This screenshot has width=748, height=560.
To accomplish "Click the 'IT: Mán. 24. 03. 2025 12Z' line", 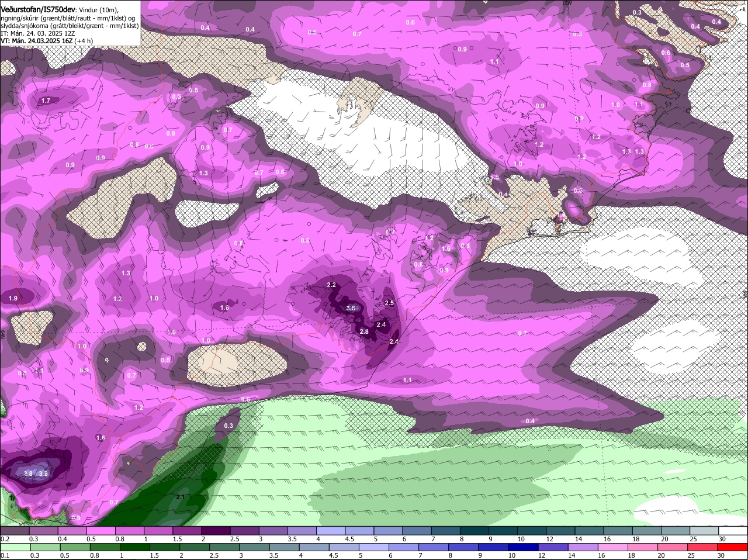I will [x=37, y=33].
